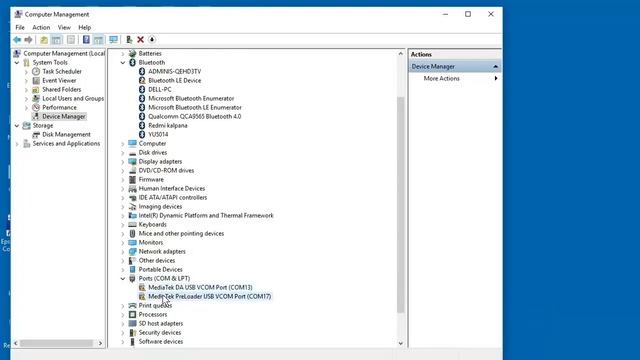The height and width of the screenshot is (360, 640).
Task: Click the Forward arrow toolbar icon
Action: point(28,40)
